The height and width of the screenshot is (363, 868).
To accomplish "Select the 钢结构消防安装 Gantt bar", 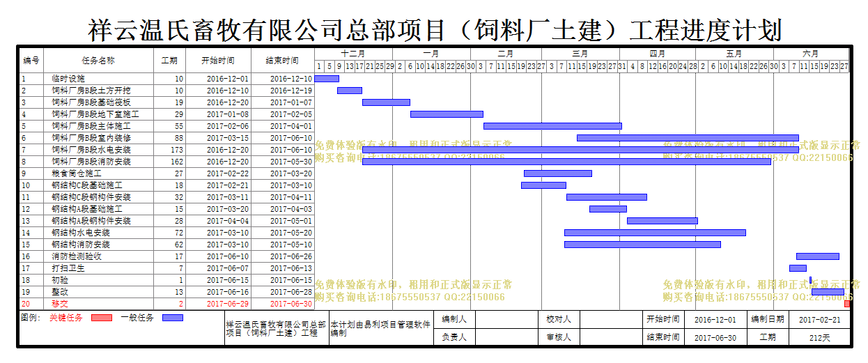I will point(642,245).
